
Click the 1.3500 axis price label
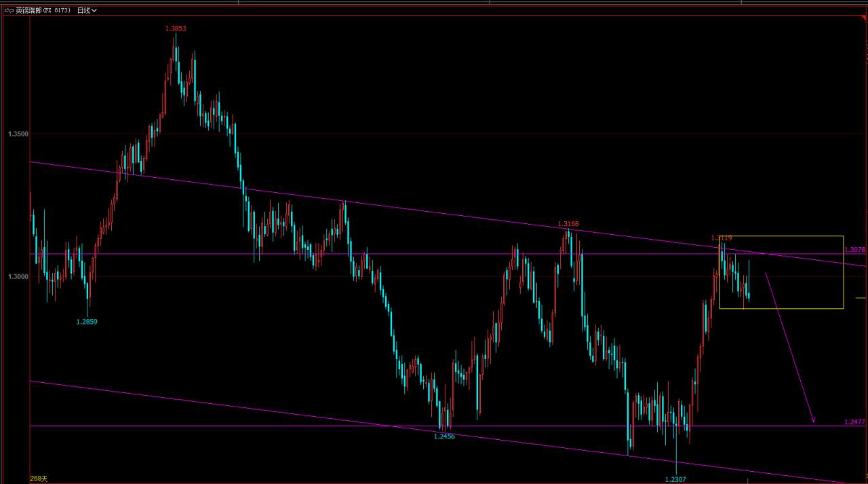(18, 134)
